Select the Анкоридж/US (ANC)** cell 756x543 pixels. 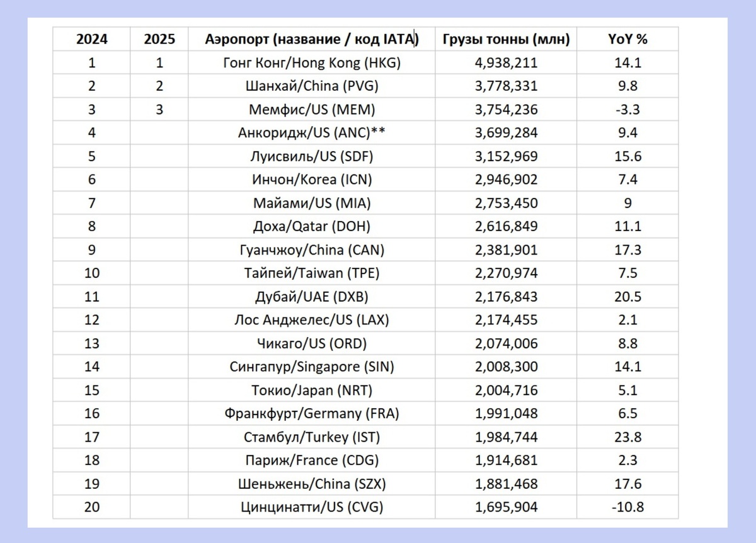coord(312,133)
